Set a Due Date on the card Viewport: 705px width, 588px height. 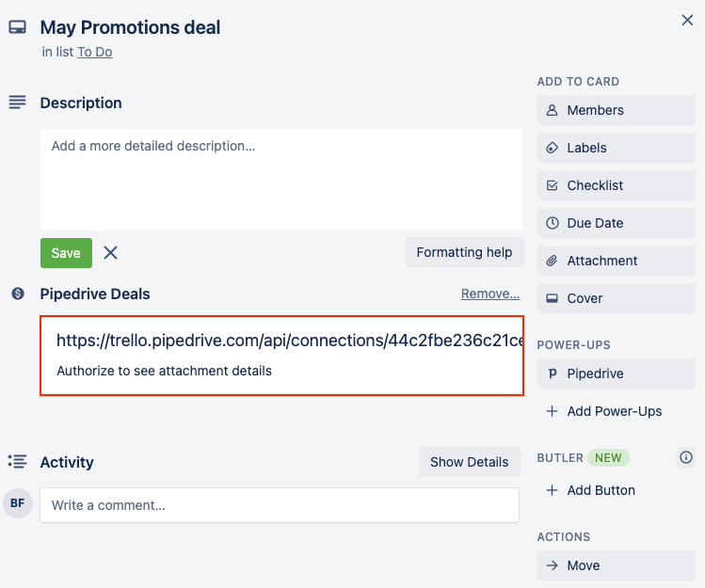point(616,223)
